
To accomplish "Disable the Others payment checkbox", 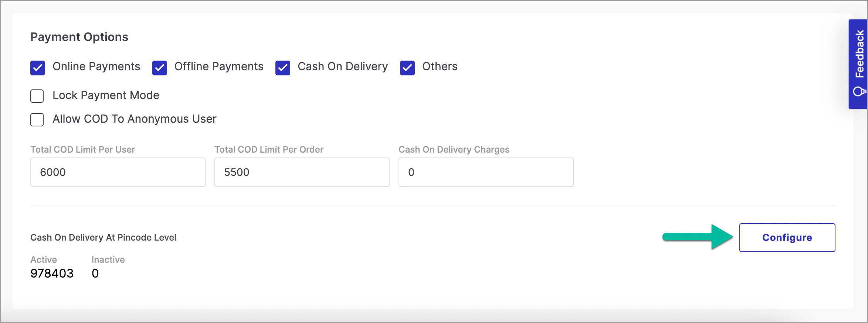I will [x=407, y=68].
